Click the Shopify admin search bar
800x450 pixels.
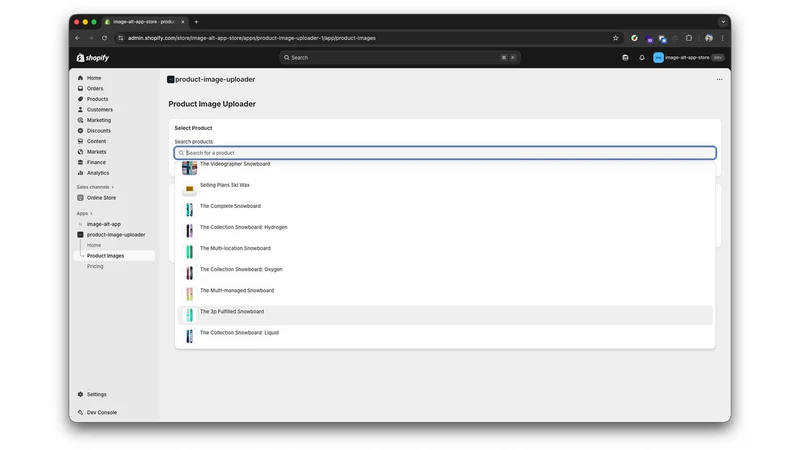(x=400, y=58)
